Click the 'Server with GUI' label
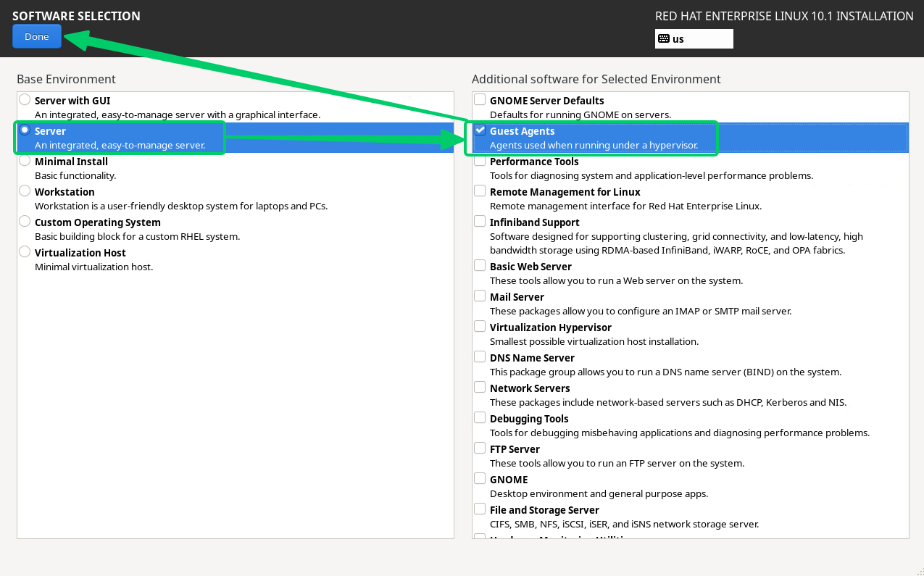 (x=72, y=101)
